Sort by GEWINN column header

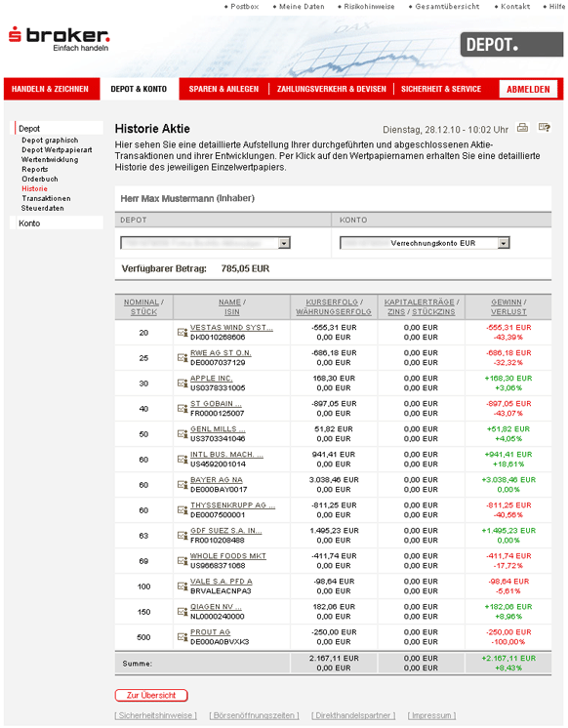pos(507,302)
